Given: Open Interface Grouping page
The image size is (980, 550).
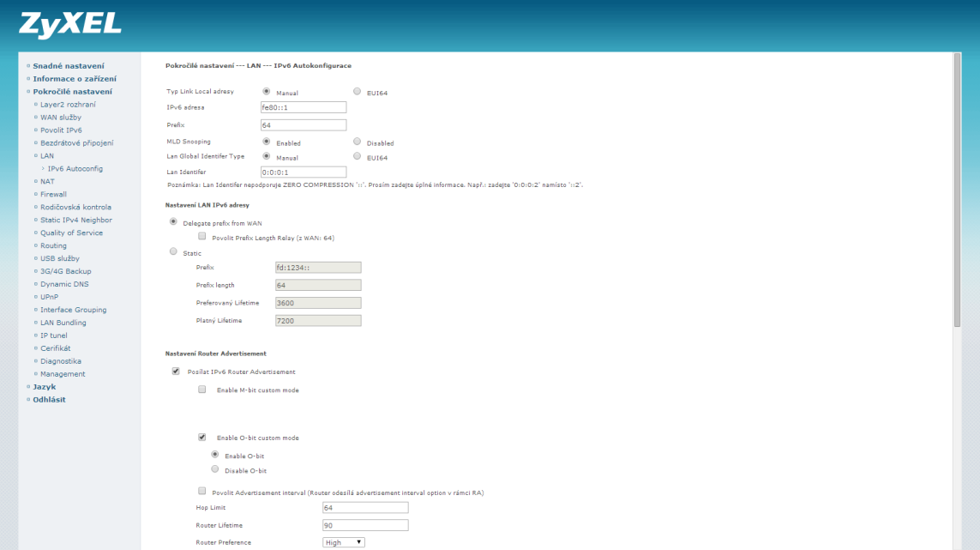Looking at the screenshot, I should (x=73, y=310).
